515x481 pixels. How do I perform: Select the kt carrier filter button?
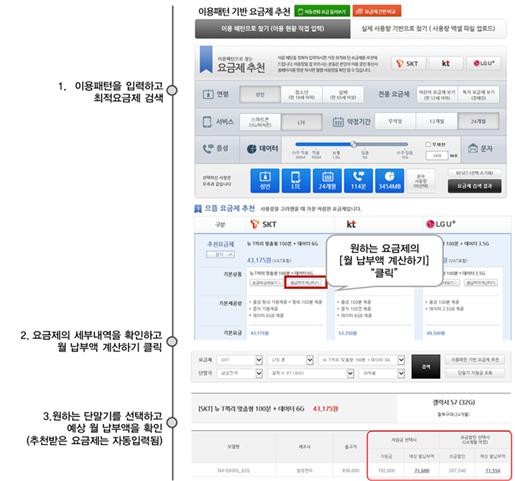point(445,63)
